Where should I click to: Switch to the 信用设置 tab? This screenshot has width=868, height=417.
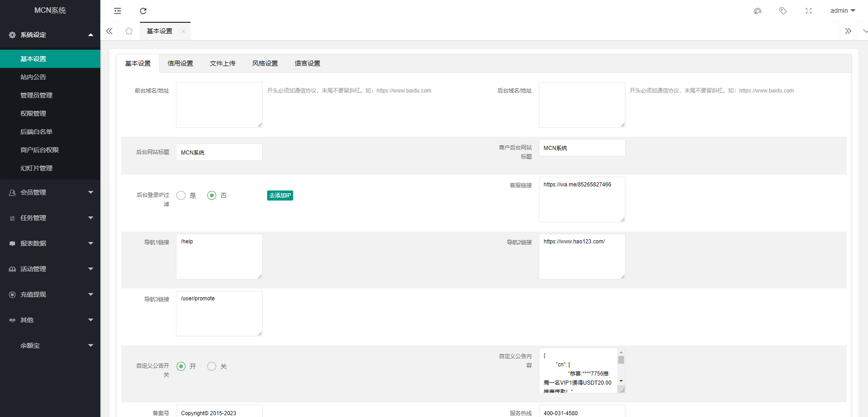180,63
